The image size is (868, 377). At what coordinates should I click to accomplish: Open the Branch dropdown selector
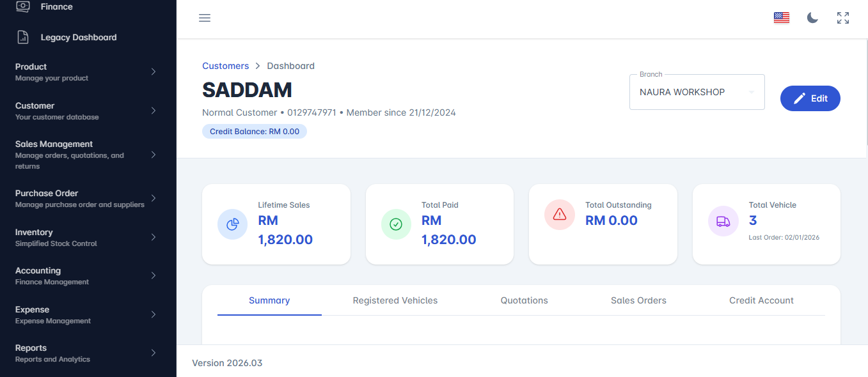(697, 92)
